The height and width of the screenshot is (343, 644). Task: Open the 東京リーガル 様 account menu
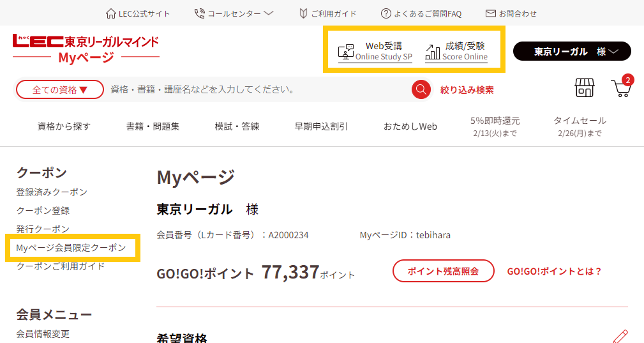[572, 51]
